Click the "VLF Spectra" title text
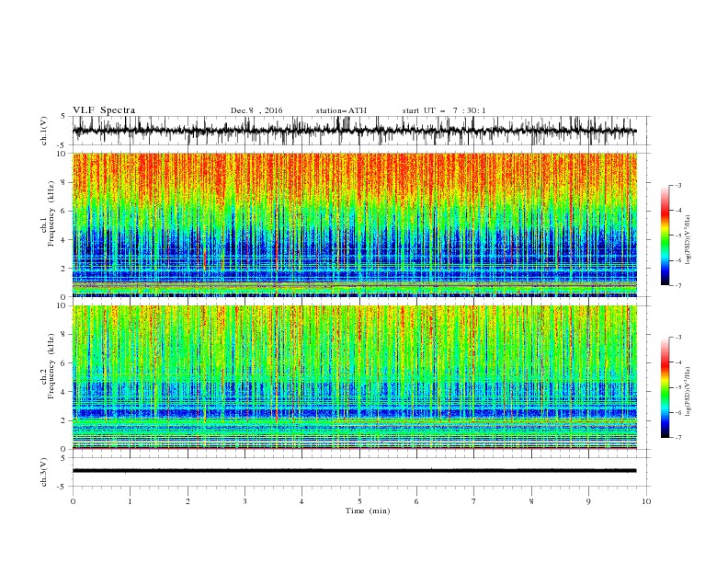 click(104, 110)
